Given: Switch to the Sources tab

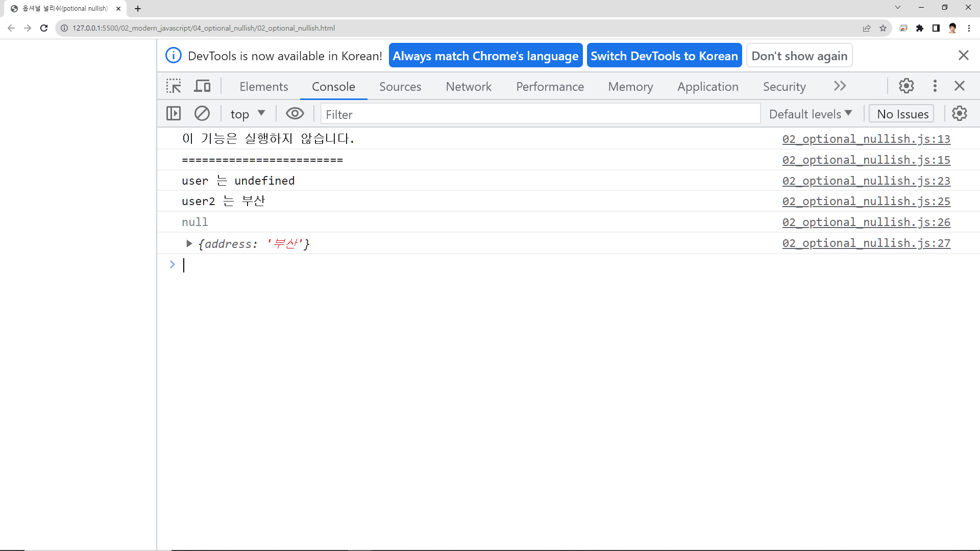Looking at the screenshot, I should [x=400, y=87].
